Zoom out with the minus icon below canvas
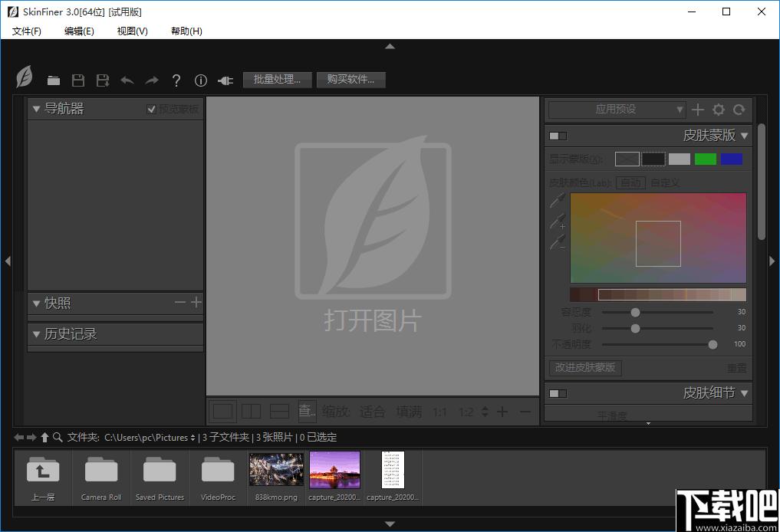 [x=525, y=411]
